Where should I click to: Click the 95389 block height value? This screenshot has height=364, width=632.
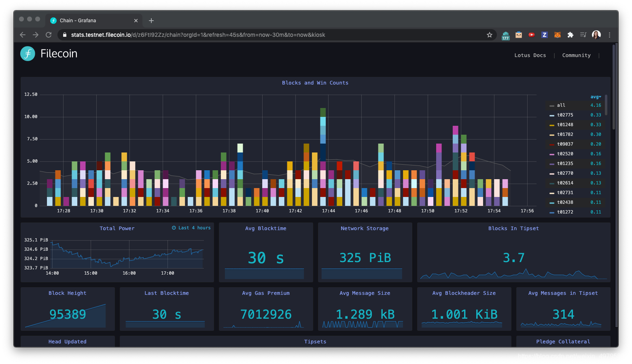tap(68, 314)
